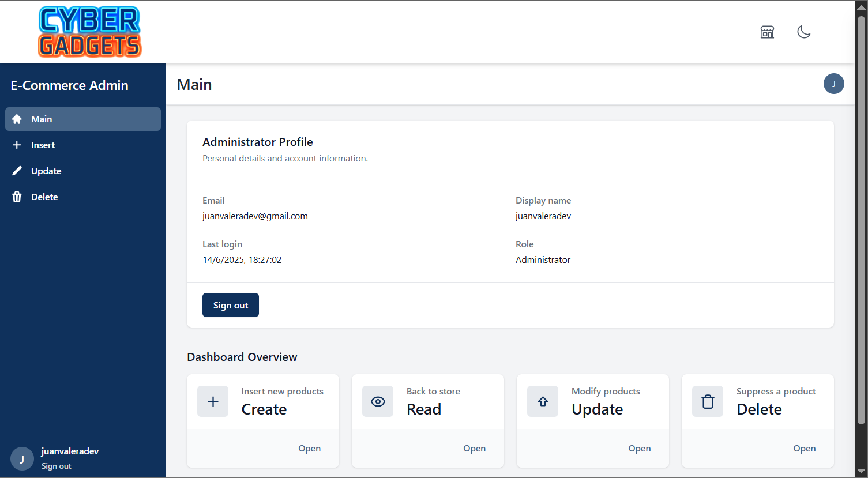
Task: Click the page vertical scrollbar thumb
Action: (862, 220)
